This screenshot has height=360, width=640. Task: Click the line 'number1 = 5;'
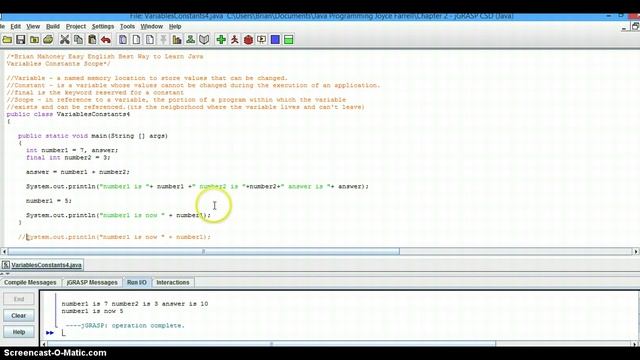point(49,201)
